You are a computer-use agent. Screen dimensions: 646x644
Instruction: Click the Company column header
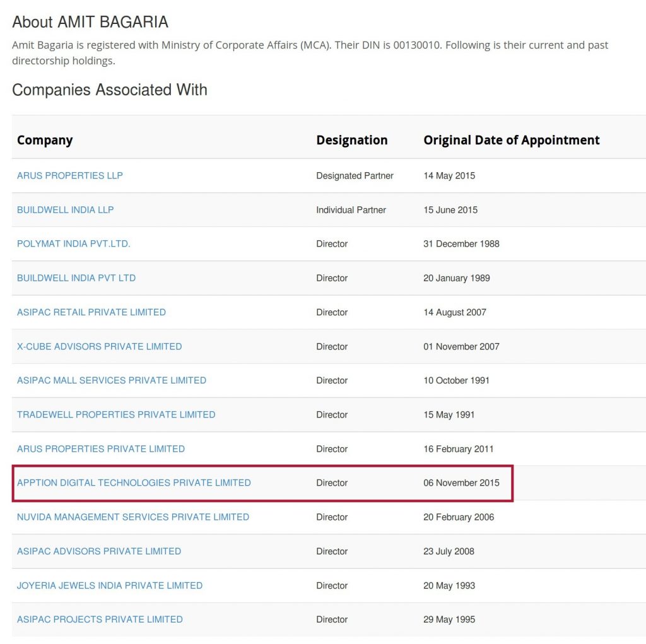pyautogui.click(x=45, y=141)
